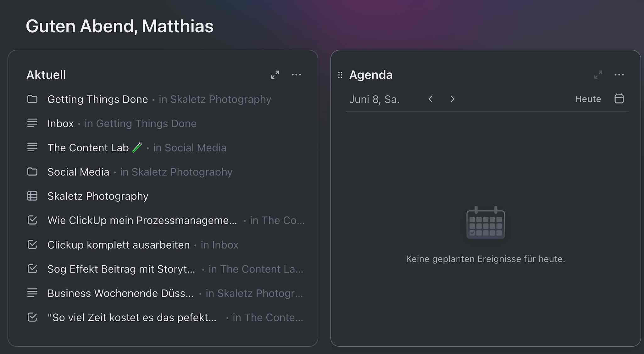Expand the Agenda card to full view
644x354 pixels.
pyautogui.click(x=598, y=75)
